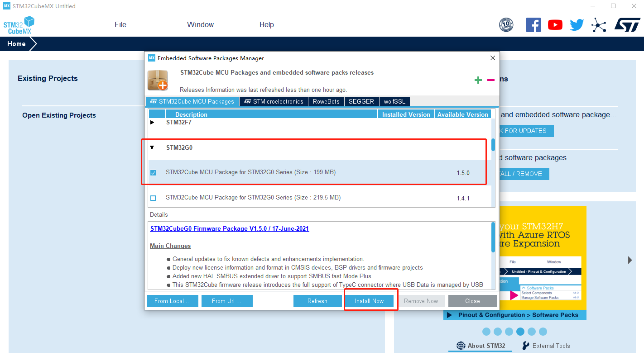Screen dimensions: 644x361
Task: Click the Install Now button
Action: (x=369, y=301)
